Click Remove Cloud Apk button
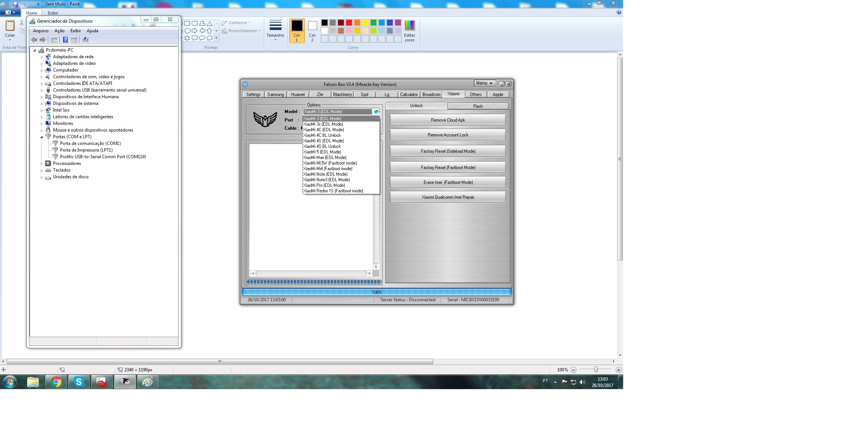 tap(448, 120)
